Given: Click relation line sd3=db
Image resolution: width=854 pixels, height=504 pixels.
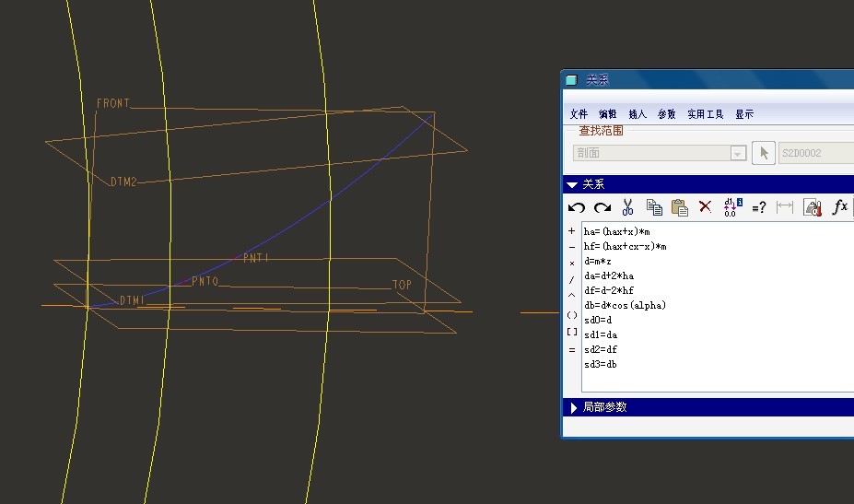Looking at the screenshot, I should pos(601,365).
